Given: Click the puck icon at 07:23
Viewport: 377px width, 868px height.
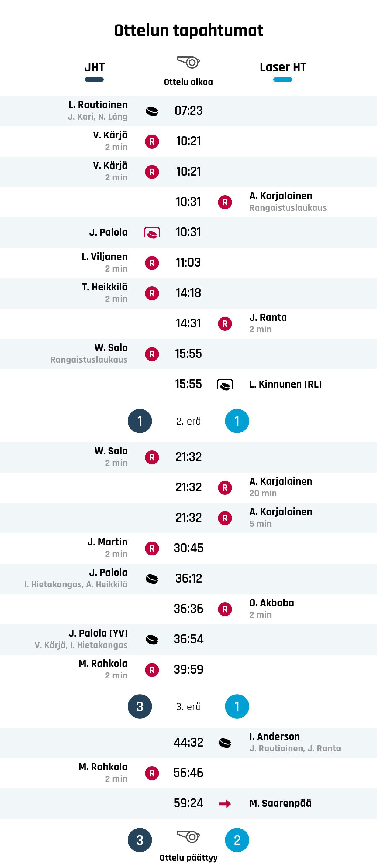Looking at the screenshot, I should [152, 111].
